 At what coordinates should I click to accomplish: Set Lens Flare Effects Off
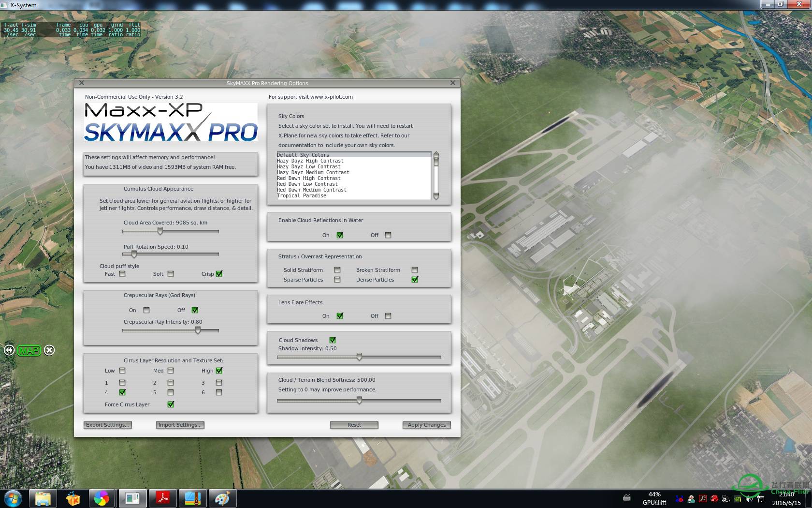click(388, 316)
